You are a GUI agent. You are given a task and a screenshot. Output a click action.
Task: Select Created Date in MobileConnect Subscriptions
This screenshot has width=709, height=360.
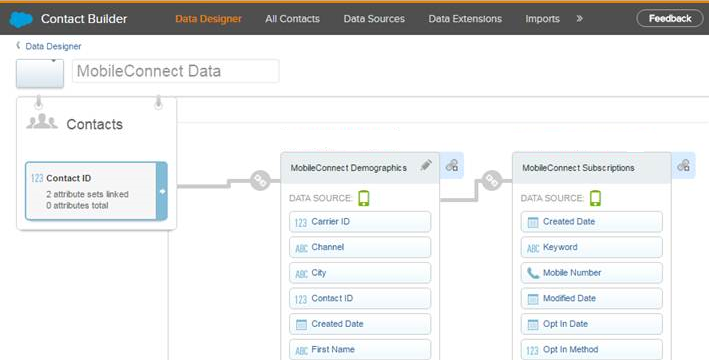[591, 222]
